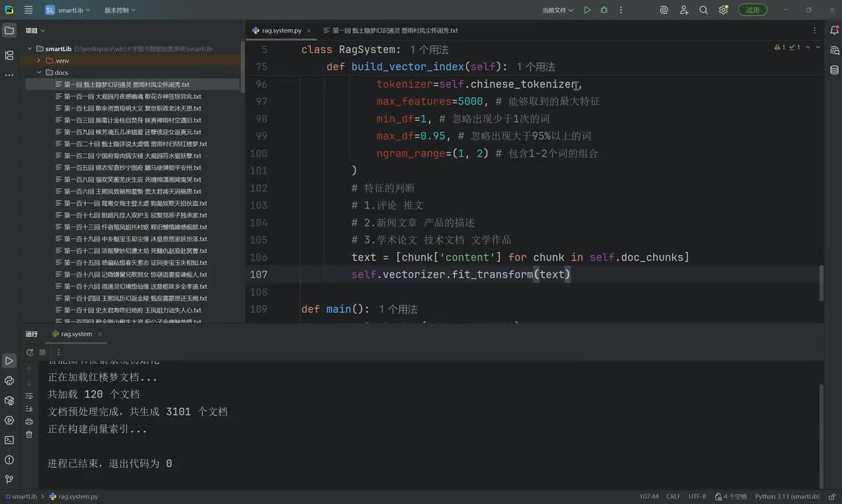Open the Terminal tool window

click(9, 440)
